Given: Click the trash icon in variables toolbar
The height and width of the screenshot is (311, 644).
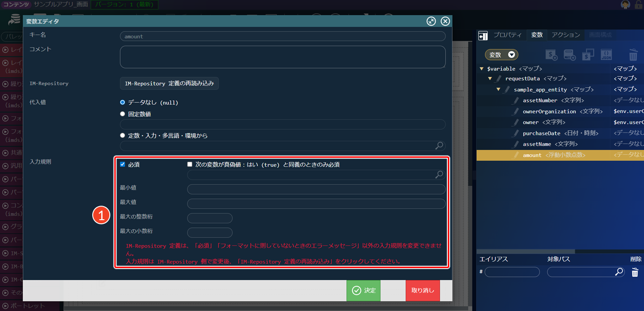Looking at the screenshot, I should click(633, 55).
